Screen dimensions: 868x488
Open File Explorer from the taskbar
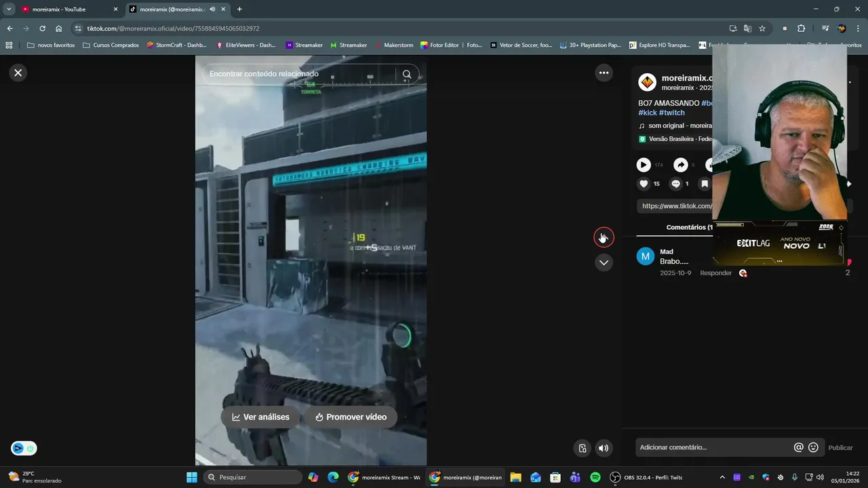point(515,477)
